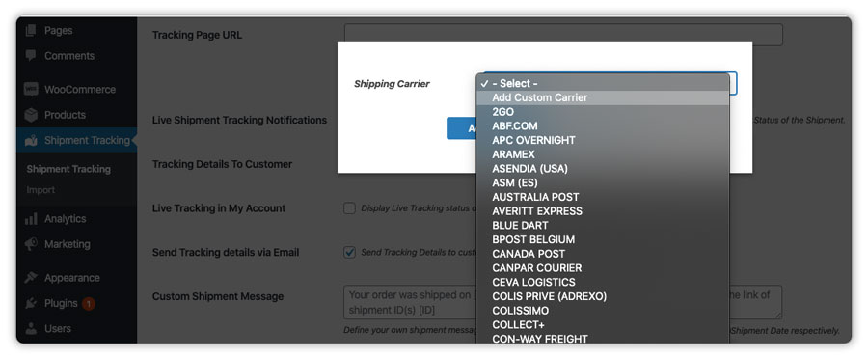
Task: Select COLISSIMO carrier
Action: tap(602, 311)
